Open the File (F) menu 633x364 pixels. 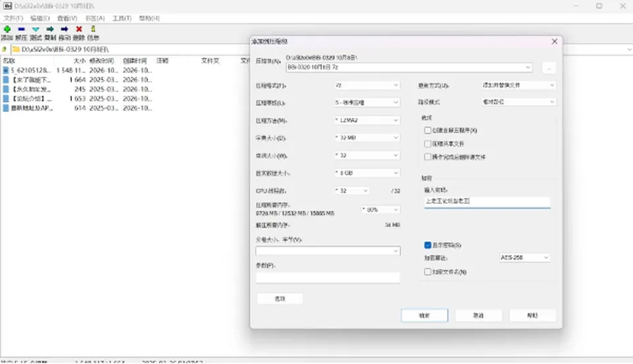click(13, 18)
